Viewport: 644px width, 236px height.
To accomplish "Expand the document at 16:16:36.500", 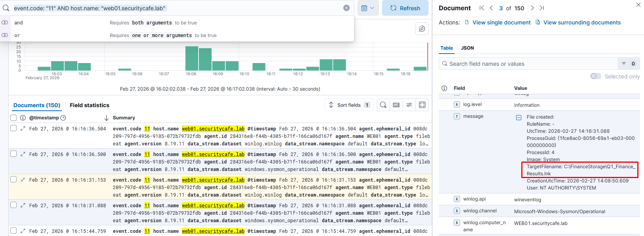I will coord(23,154).
